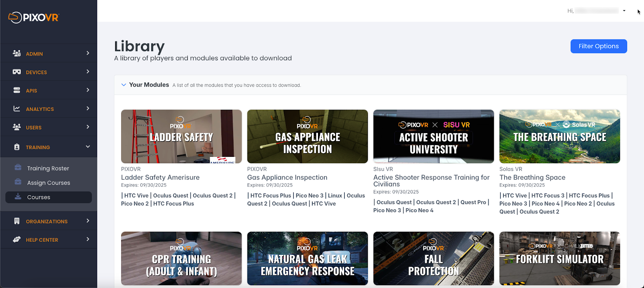Open the Ladder Safety module thumbnail
Image resolution: width=644 pixels, height=288 pixels.
181,136
